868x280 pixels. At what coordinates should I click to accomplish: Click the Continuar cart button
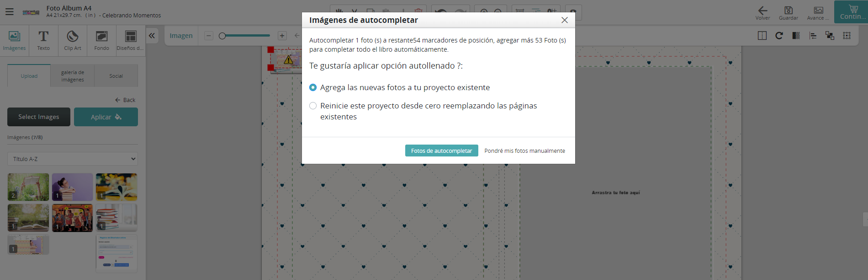pyautogui.click(x=852, y=12)
